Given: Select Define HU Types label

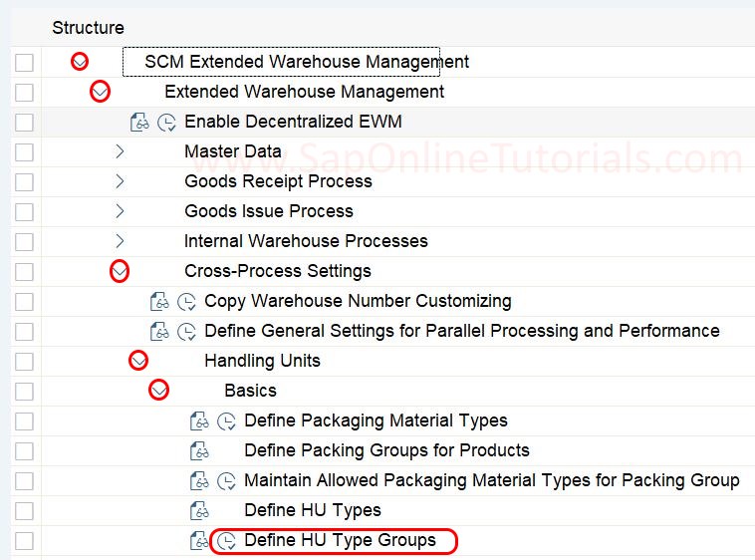Looking at the screenshot, I should (x=313, y=510).
